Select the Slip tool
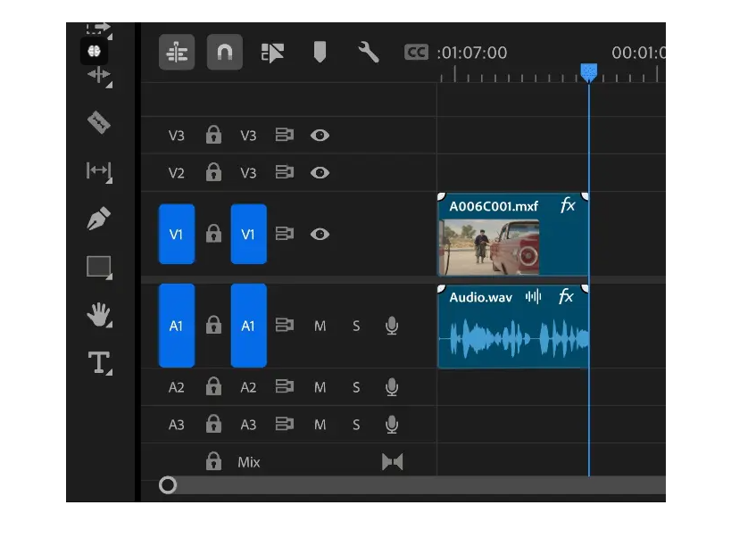 [x=99, y=170]
